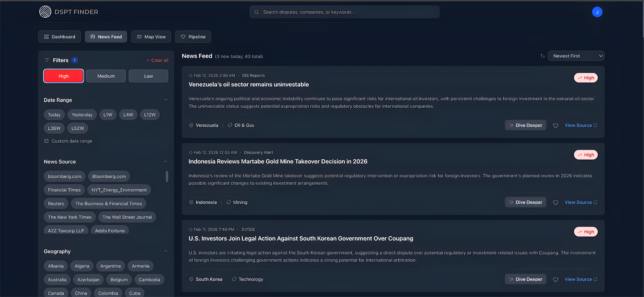This screenshot has width=644, height=297.
Task: Click the DSPT Finder logo icon
Action: click(45, 12)
